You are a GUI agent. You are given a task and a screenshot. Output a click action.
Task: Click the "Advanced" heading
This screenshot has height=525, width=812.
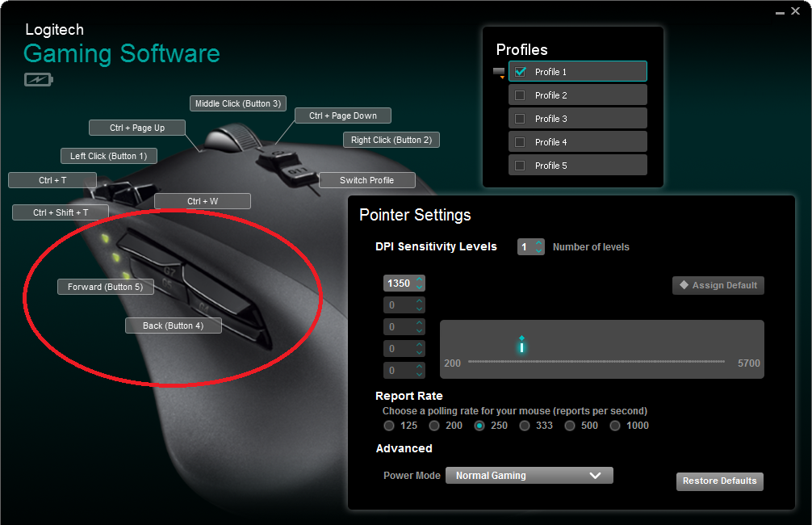pos(404,448)
